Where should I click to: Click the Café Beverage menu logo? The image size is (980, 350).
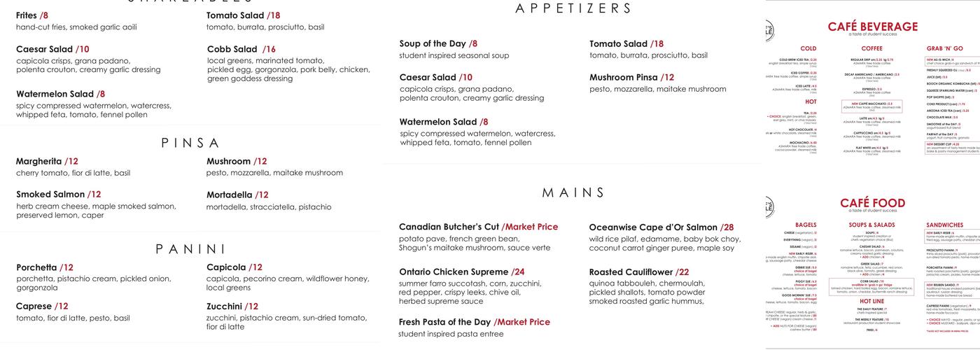point(771,33)
